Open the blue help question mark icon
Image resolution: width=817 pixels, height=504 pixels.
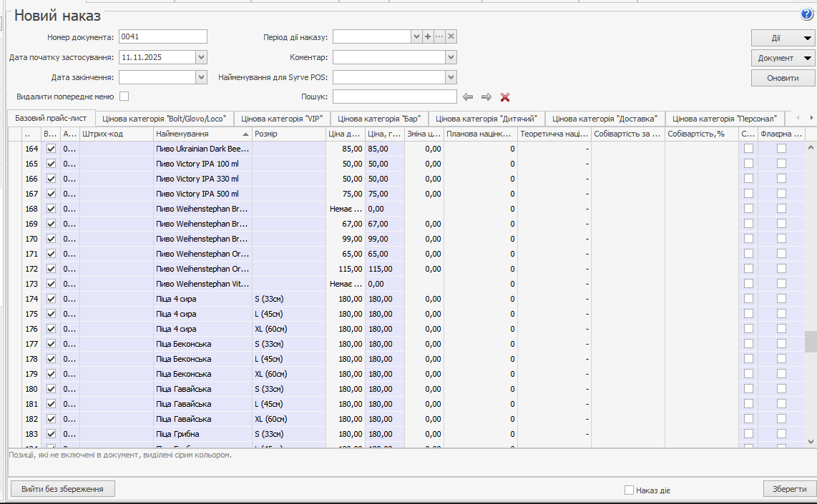(807, 14)
